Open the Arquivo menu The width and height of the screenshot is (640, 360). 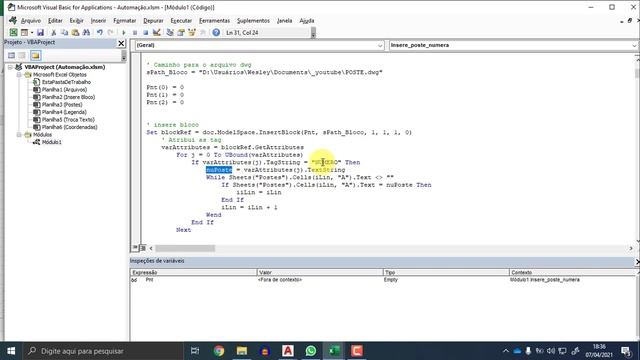point(31,21)
